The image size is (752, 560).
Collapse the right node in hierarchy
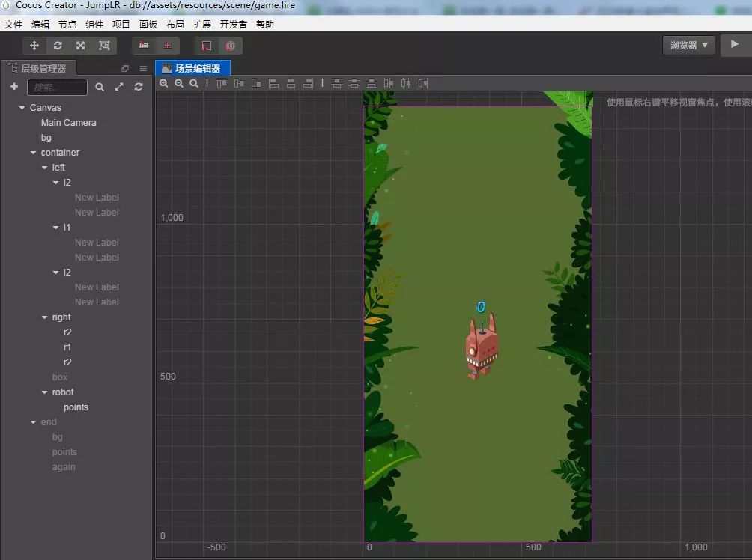click(x=45, y=317)
